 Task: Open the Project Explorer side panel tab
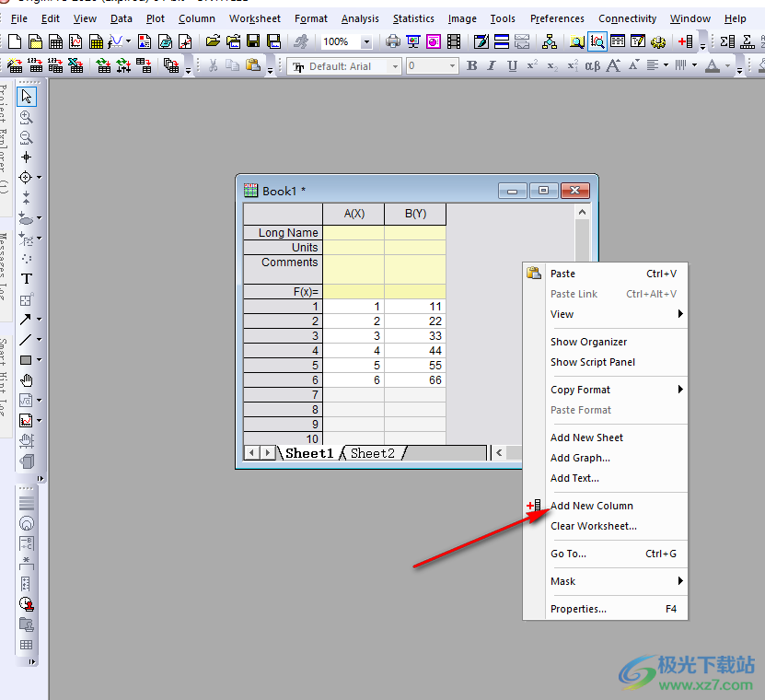coord(5,139)
